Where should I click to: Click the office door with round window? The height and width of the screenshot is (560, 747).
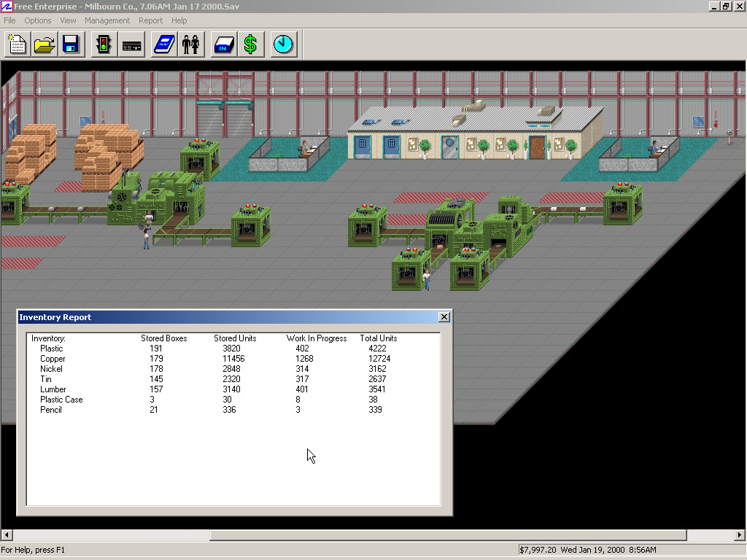coord(449,147)
